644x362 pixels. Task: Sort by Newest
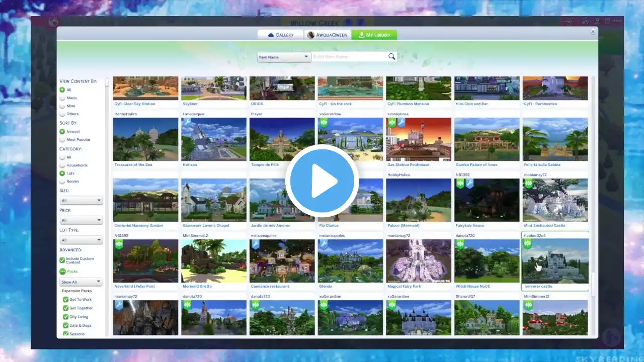[62, 132]
